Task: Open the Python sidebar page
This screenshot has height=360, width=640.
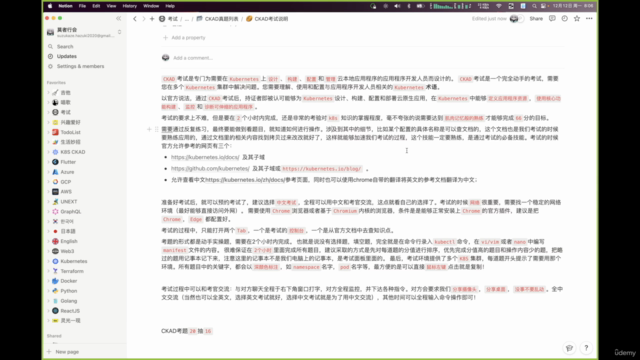Action: pos(69,291)
